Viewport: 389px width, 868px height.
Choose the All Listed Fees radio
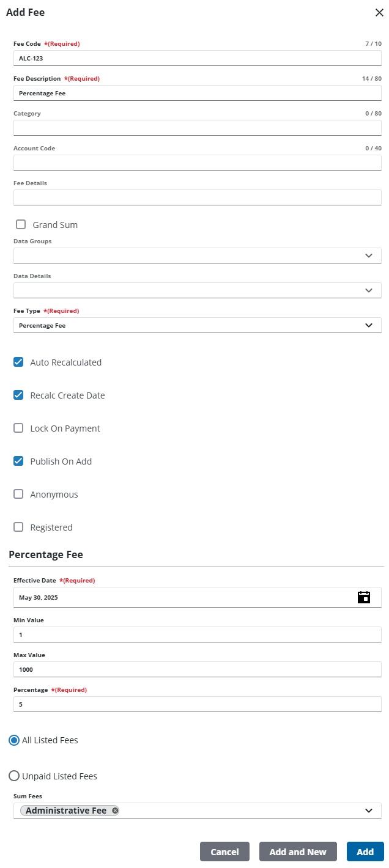(14, 740)
